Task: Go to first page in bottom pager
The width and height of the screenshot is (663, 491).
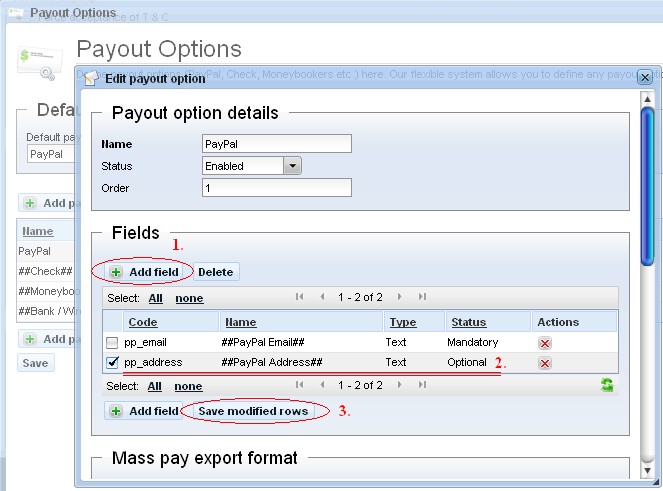Action: pyautogui.click(x=299, y=385)
